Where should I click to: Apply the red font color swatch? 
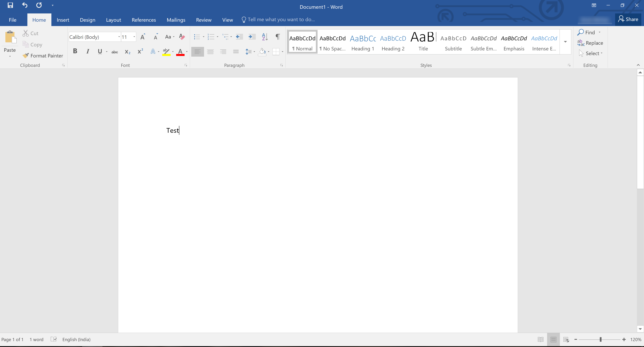coord(180,52)
